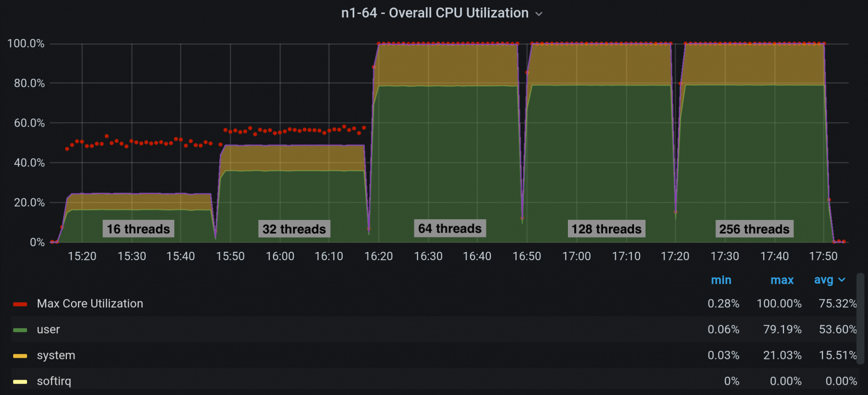Click the orange system series legend icon
Screen dimensions: 868x395
(20, 355)
